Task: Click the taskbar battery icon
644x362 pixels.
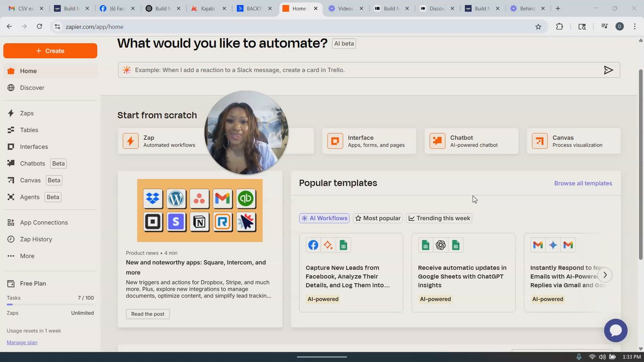Action: pyautogui.click(x=612, y=357)
